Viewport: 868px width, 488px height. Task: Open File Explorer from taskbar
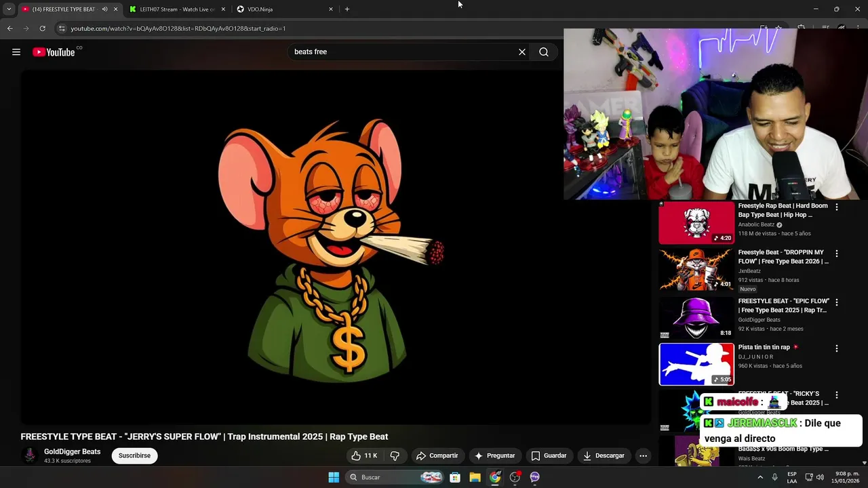[x=475, y=477]
